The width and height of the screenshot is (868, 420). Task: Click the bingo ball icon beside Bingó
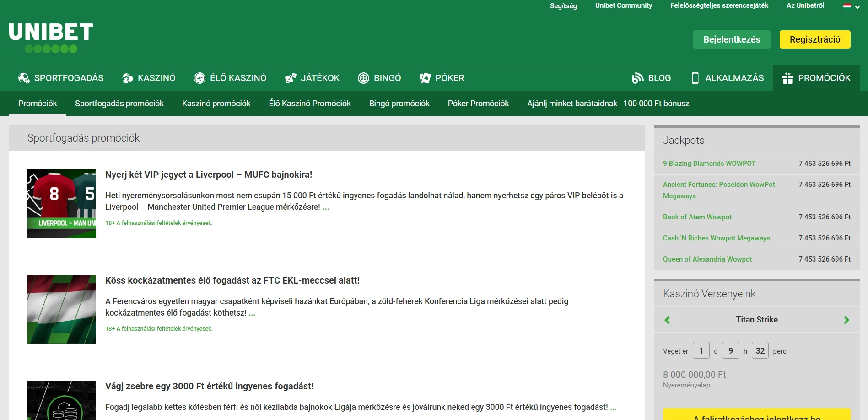pyautogui.click(x=363, y=78)
